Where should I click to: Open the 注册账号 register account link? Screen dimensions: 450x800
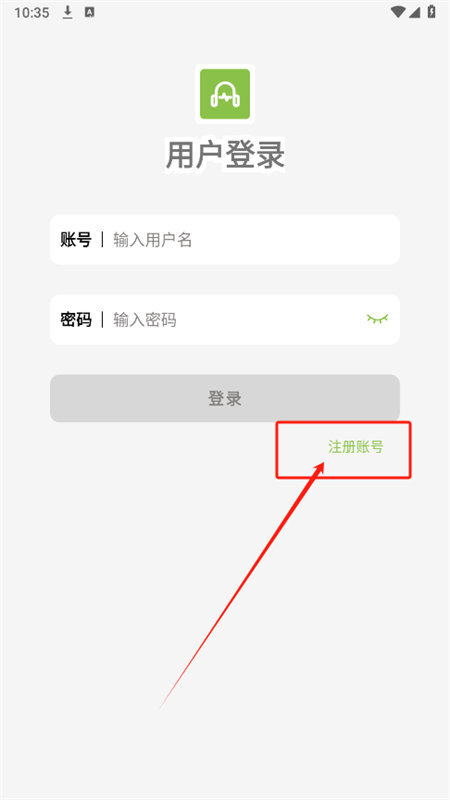point(356,447)
